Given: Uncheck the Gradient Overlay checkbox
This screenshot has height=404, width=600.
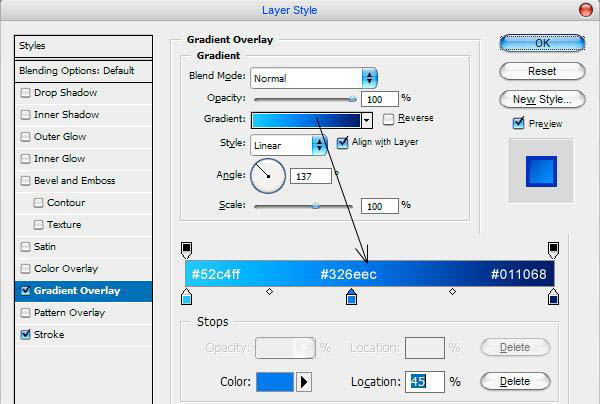Looking at the screenshot, I should [25, 290].
